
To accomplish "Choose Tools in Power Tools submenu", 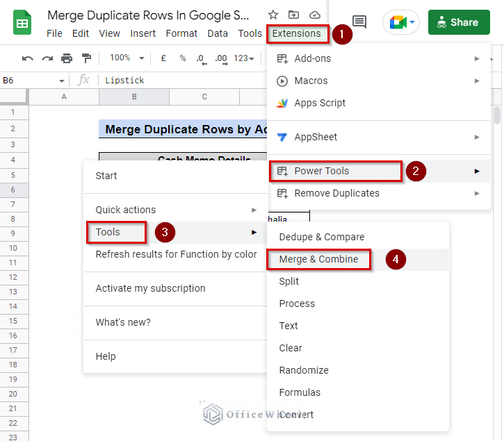I will point(175,232).
